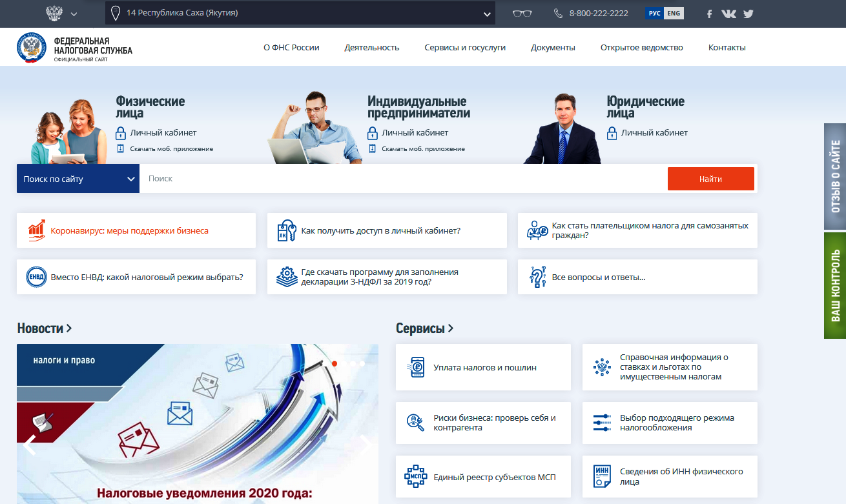Image resolution: width=846 pixels, height=504 pixels.
Task: Switch language to РУС
Action: (654, 13)
